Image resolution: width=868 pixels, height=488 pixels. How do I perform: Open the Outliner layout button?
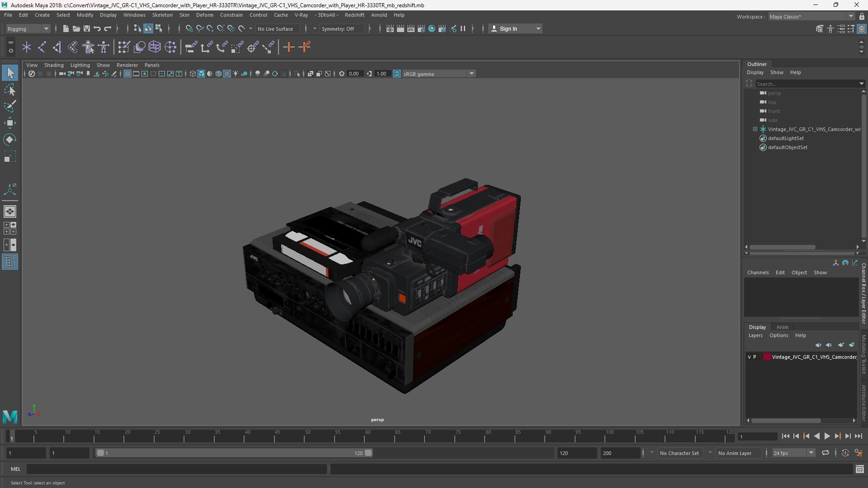click(9, 262)
